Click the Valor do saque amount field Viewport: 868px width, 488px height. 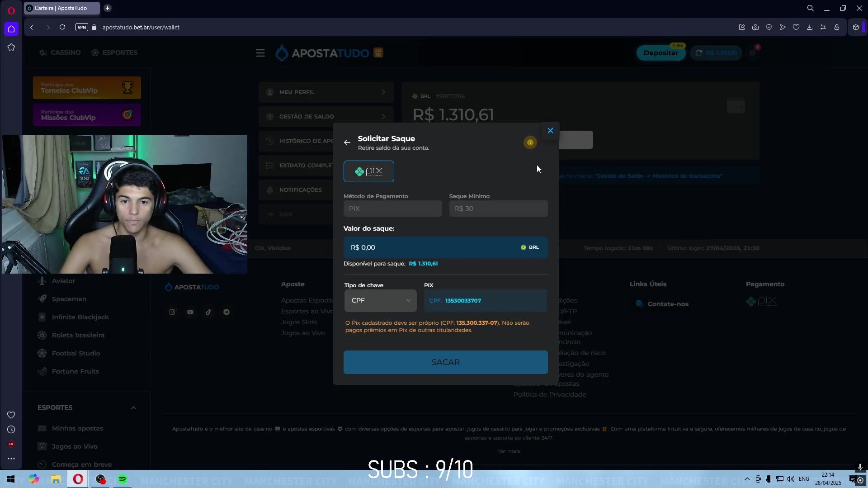[445, 247]
